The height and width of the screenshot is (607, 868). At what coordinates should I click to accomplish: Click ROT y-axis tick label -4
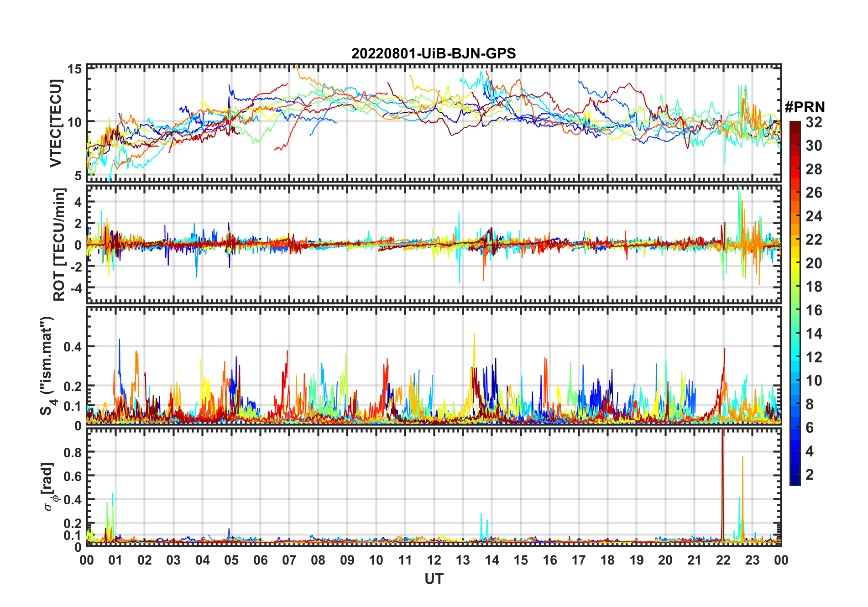75,288
